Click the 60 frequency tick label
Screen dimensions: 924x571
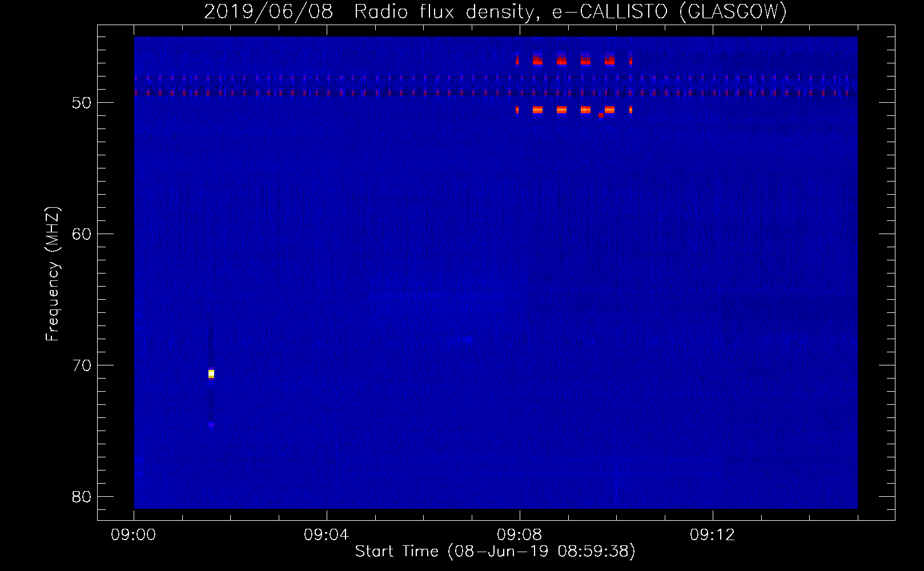tap(82, 234)
